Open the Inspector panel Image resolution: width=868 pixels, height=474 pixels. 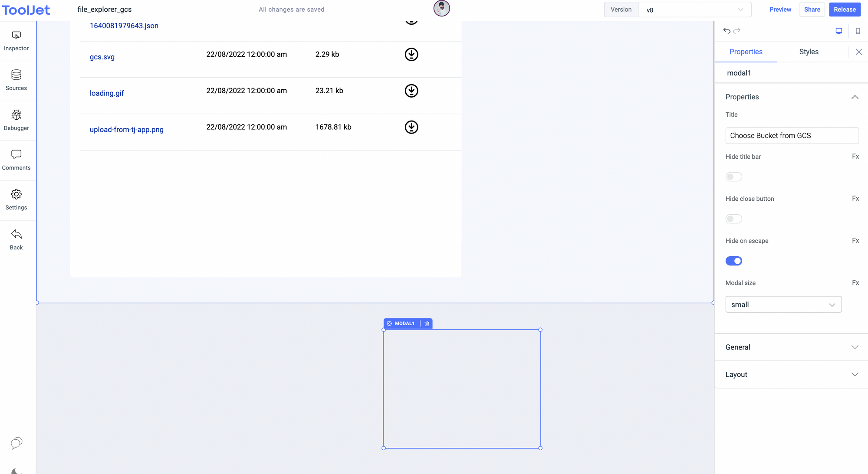click(x=16, y=40)
